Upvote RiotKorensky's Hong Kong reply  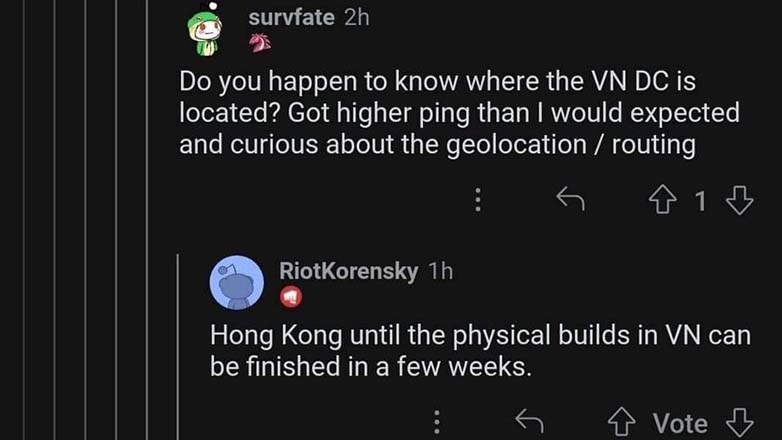tap(621, 422)
